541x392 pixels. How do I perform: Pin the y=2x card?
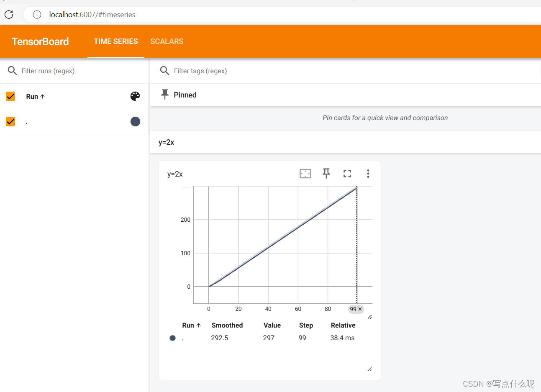coord(326,174)
